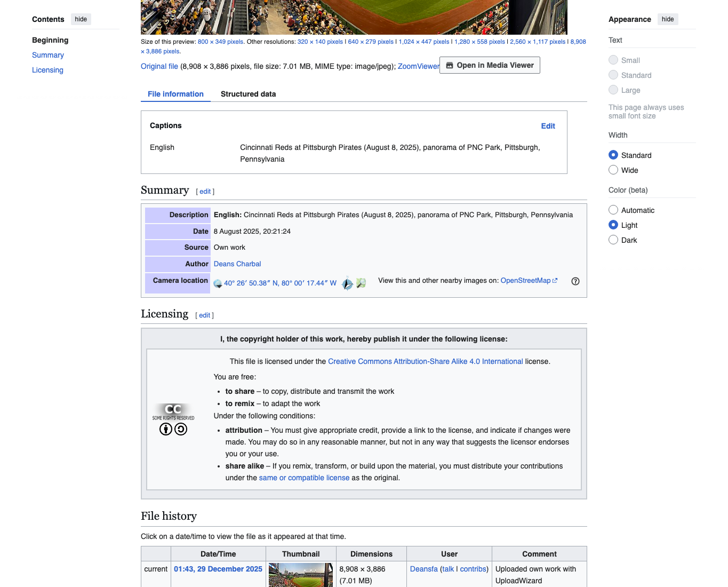Select the Dark color radio button
This screenshot has width=728, height=587.
[613, 240]
